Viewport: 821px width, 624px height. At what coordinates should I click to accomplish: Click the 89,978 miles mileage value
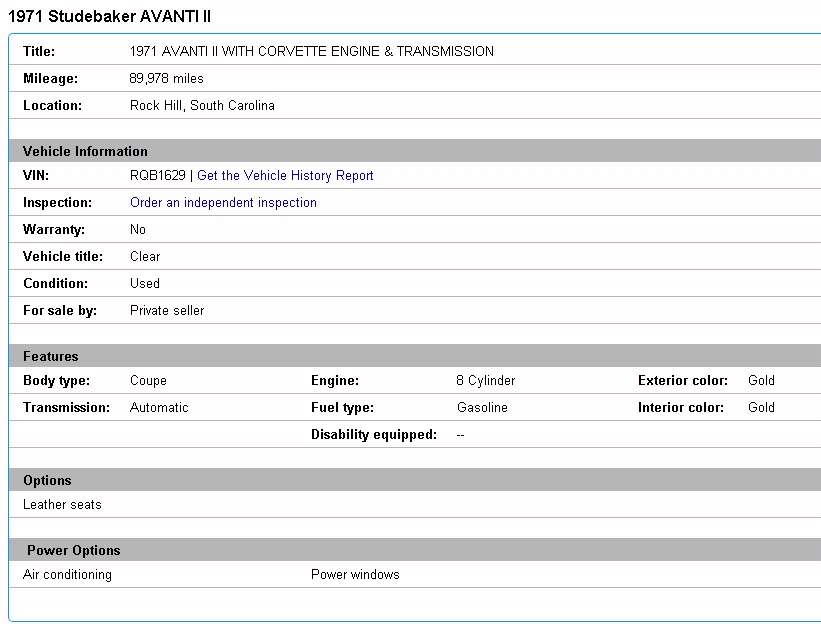[166, 79]
